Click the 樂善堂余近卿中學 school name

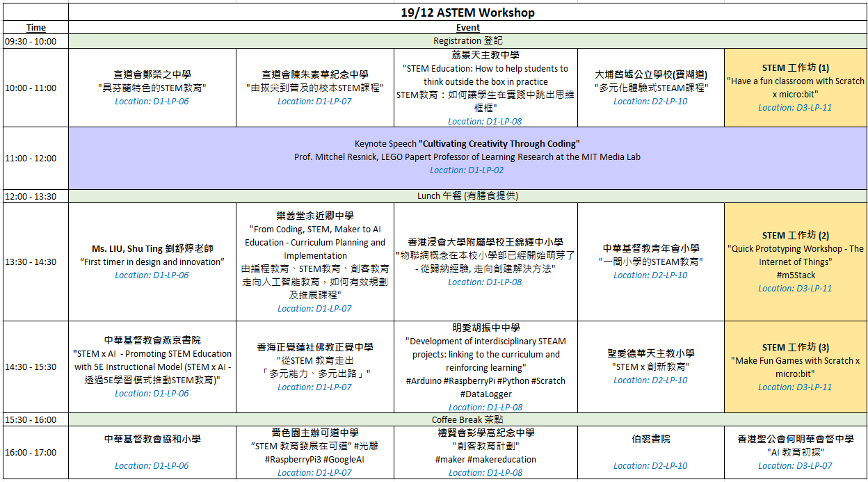(x=314, y=216)
